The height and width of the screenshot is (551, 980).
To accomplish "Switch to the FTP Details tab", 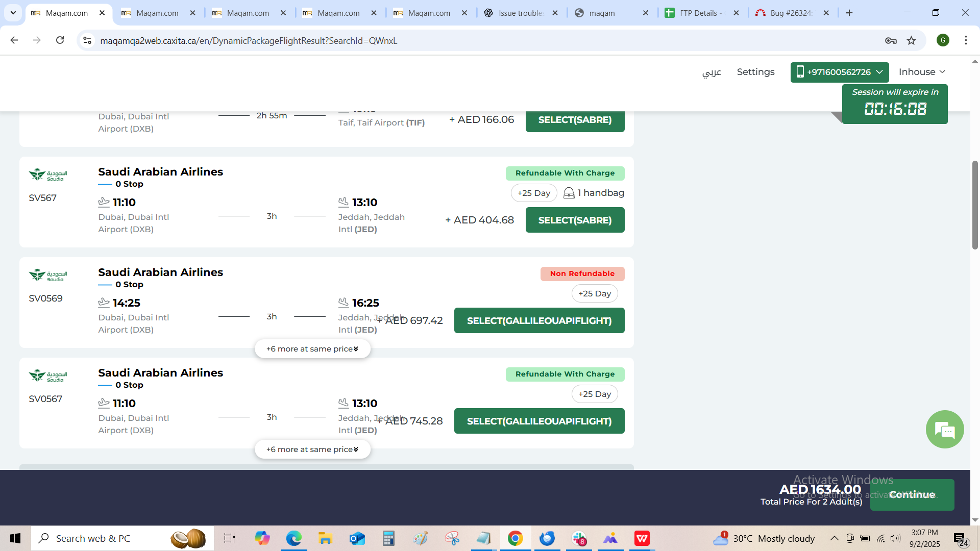I will coord(697,13).
